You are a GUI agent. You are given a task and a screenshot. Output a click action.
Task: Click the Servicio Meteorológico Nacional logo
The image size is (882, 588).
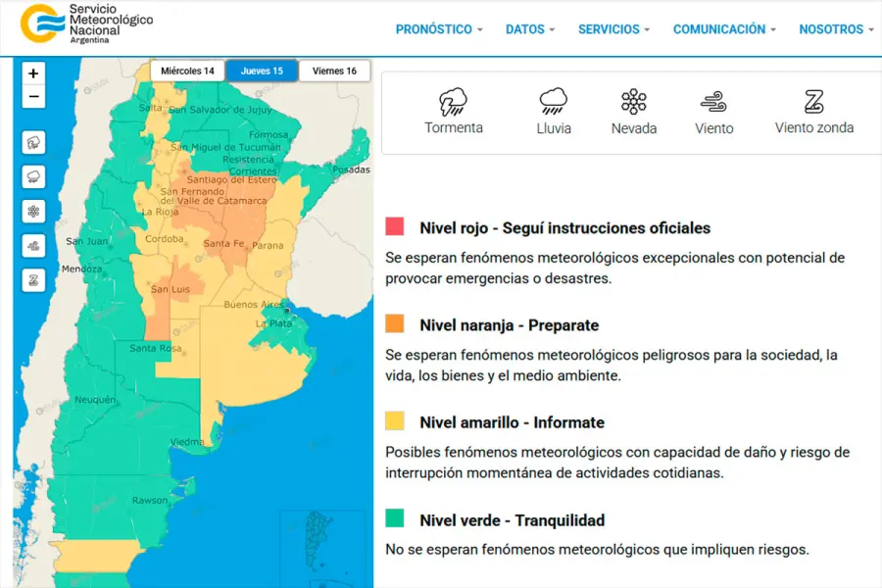coord(86,24)
